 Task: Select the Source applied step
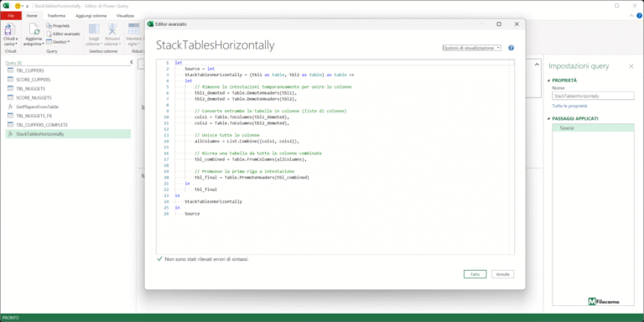coord(593,128)
